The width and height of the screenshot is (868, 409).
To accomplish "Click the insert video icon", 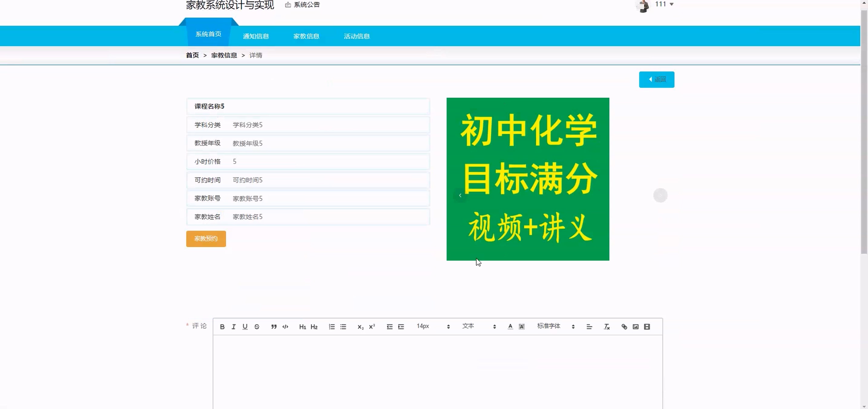I will (647, 326).
